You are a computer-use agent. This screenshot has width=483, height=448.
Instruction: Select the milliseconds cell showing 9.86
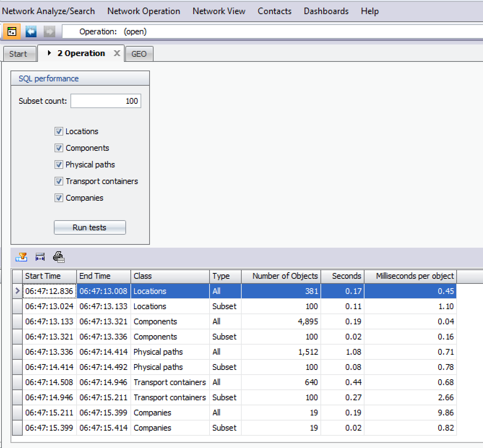(x=410, y=413)
